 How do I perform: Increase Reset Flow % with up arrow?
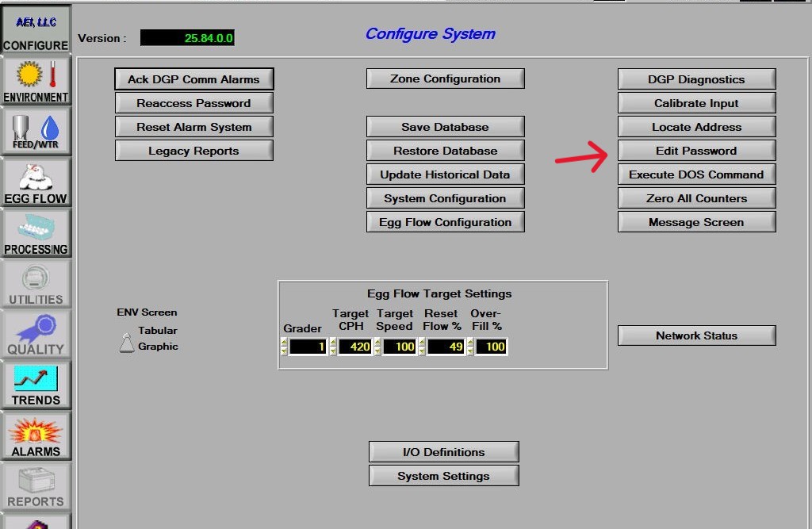[422, 343]
